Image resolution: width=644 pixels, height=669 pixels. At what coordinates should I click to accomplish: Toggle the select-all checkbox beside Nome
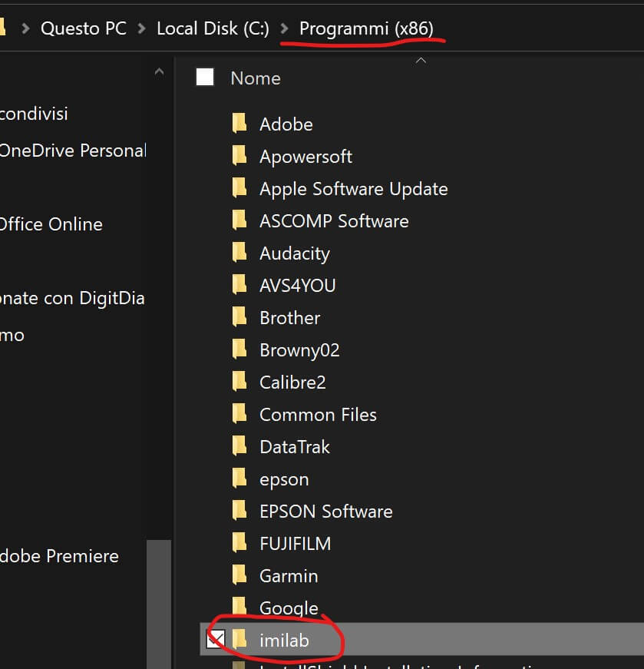click(205, 77)
